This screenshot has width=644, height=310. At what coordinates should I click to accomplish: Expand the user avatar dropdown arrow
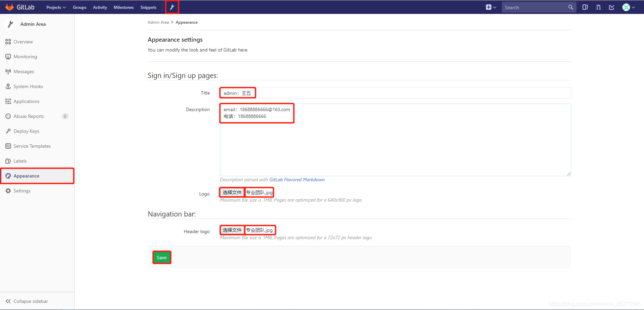633,7
